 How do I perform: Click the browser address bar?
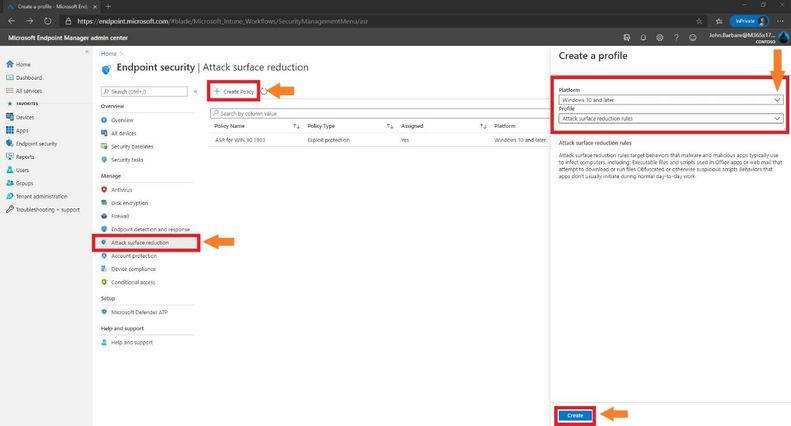coord(376,21)
